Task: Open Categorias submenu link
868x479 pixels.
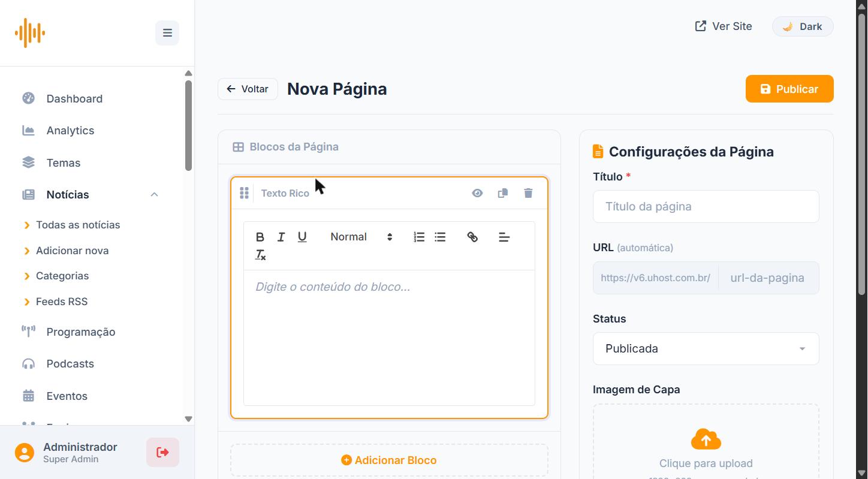Action: 62,276
